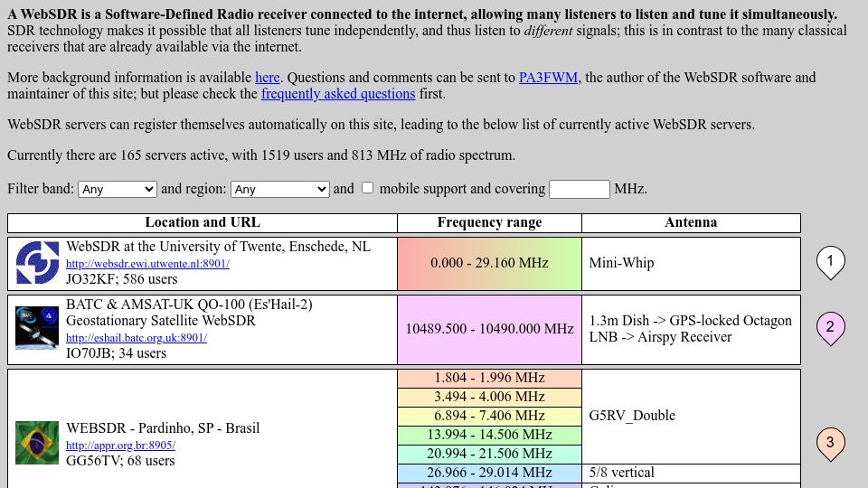Click the 6.894 - 7.406 MHz band
The image size is (868, 488).
(489, 416)
